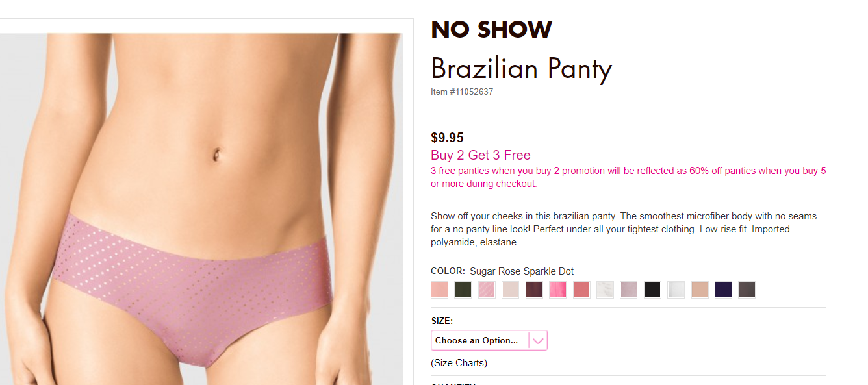Choose the dark navy blue swatch
This screenshot has width=868, height=385.
[x=723, y=290]
